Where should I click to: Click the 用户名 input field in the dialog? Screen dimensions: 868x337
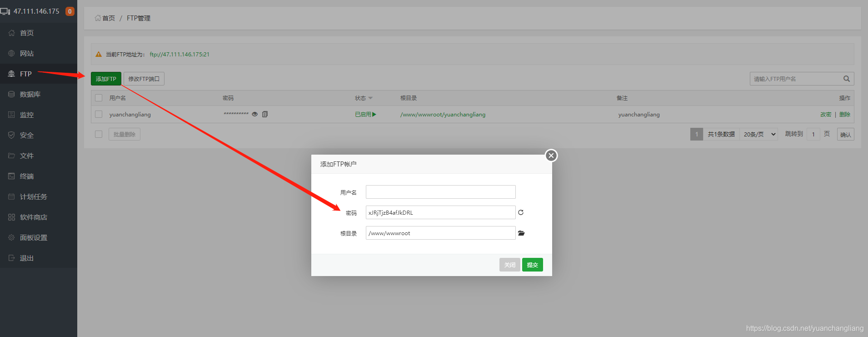[441, 192]
